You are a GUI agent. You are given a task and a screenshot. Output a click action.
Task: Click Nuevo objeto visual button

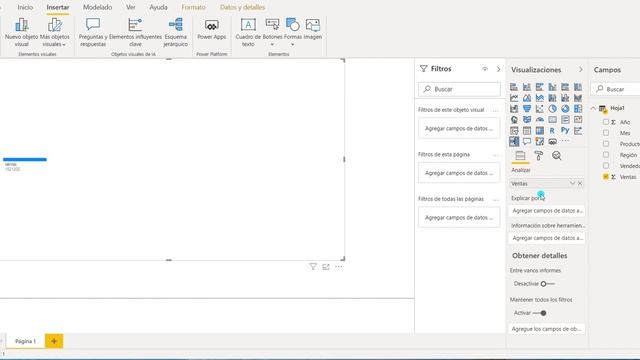22,33
